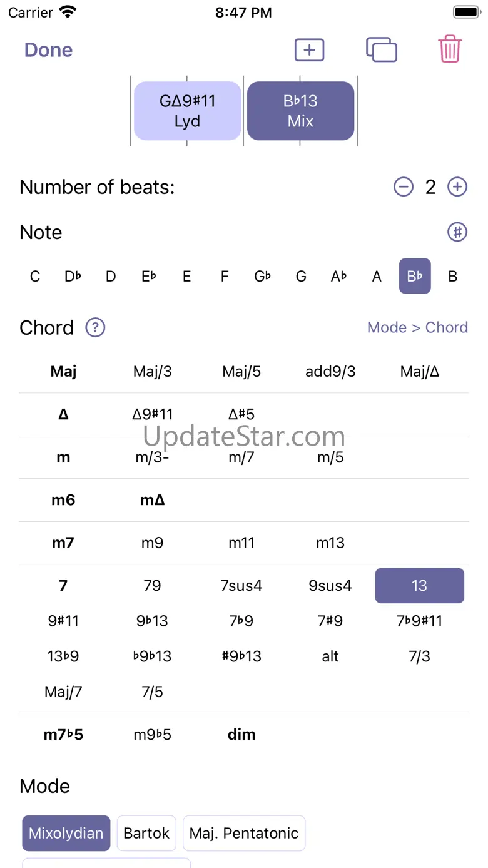The height and width of the screenshot is (868, 488).
Task: Tap the add chord plus icon
Action: pos(309,50)
